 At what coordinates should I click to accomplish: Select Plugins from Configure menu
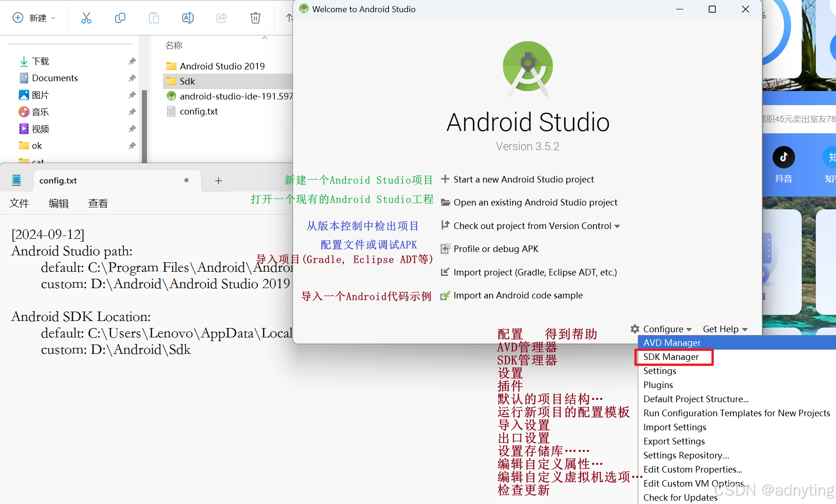pos(737,385)
